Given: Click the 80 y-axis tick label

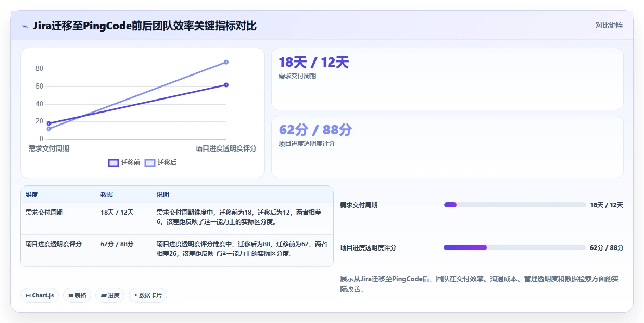Looking at the screenshot, I should coord(39,69).
